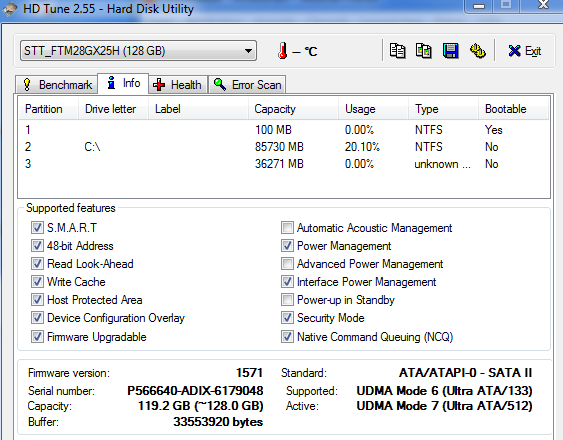The width and height of the screenshot is (563, 440).
Task: Click the 'unknown ...' type cell
Action: 442,164
